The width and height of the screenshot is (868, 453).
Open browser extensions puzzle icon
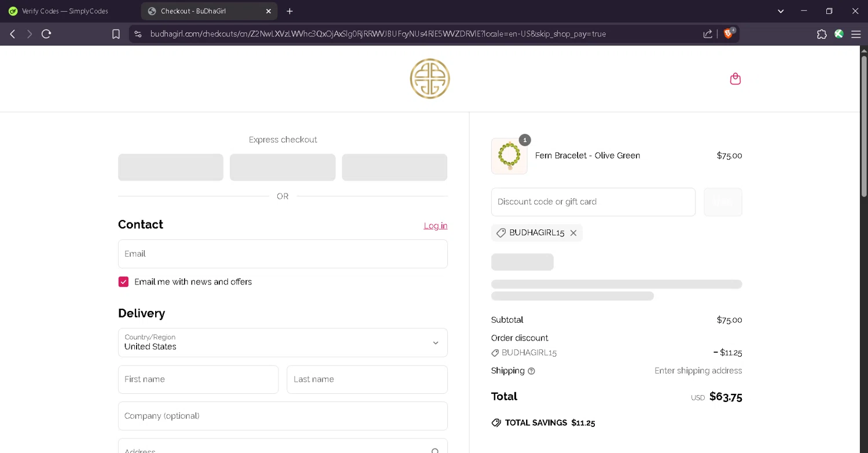(x=822, y=34)
